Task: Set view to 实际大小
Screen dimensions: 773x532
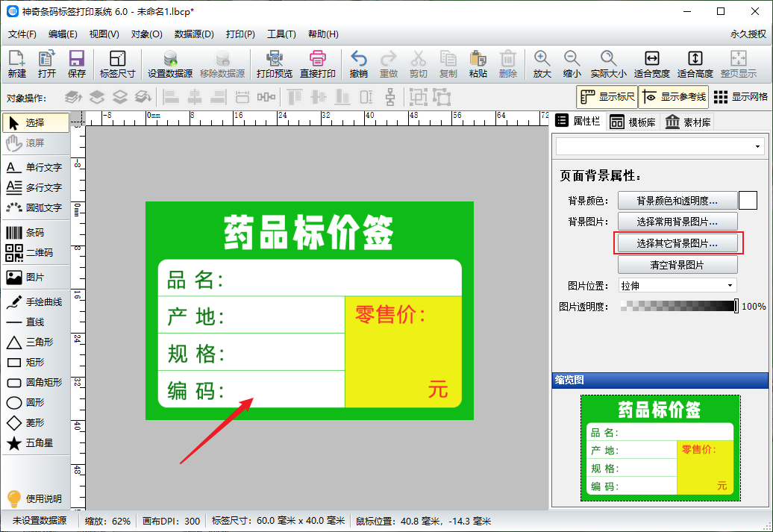Action: (609, 64)
